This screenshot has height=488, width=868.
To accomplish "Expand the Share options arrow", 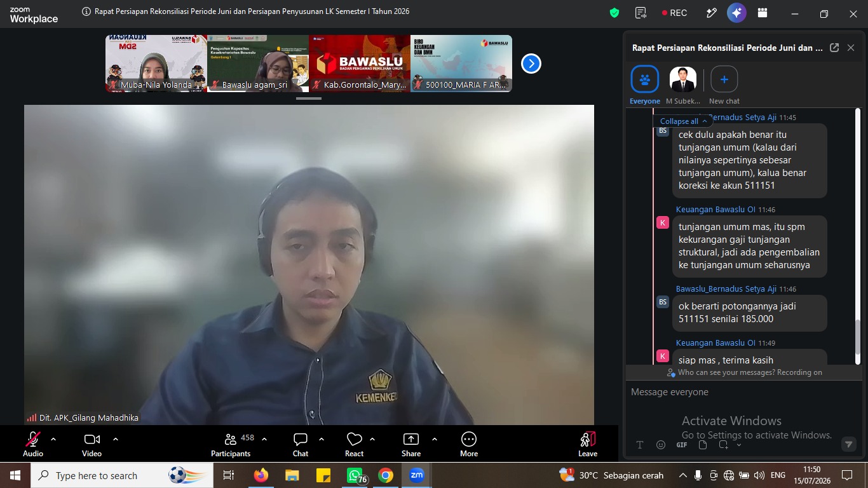I will pos(435,439).
